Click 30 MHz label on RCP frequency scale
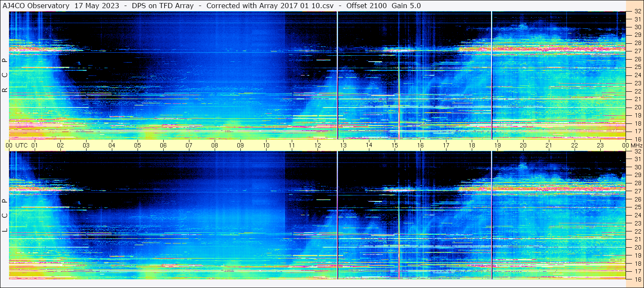This screenshot has width=644, height=288. 637,27
